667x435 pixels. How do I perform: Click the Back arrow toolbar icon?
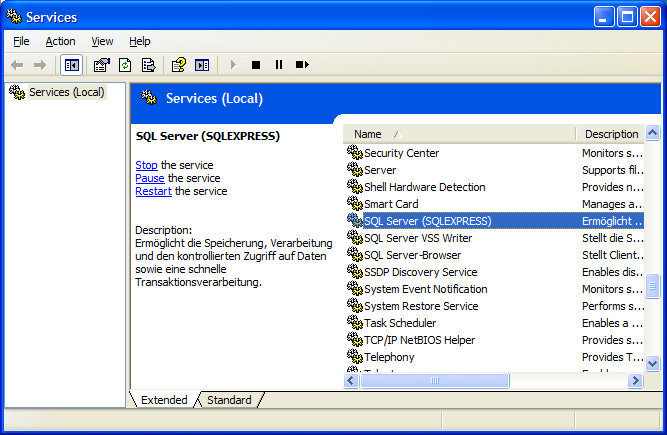(x=17, y=65)
